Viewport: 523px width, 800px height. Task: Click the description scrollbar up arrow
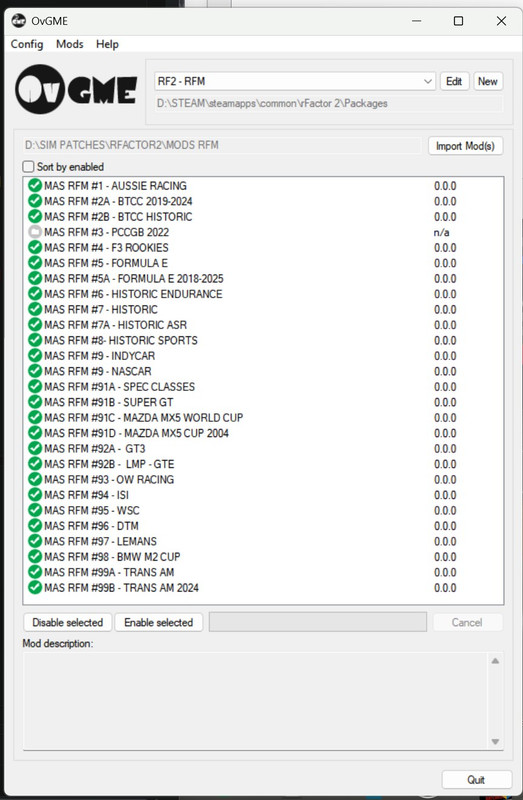[495, 661]
